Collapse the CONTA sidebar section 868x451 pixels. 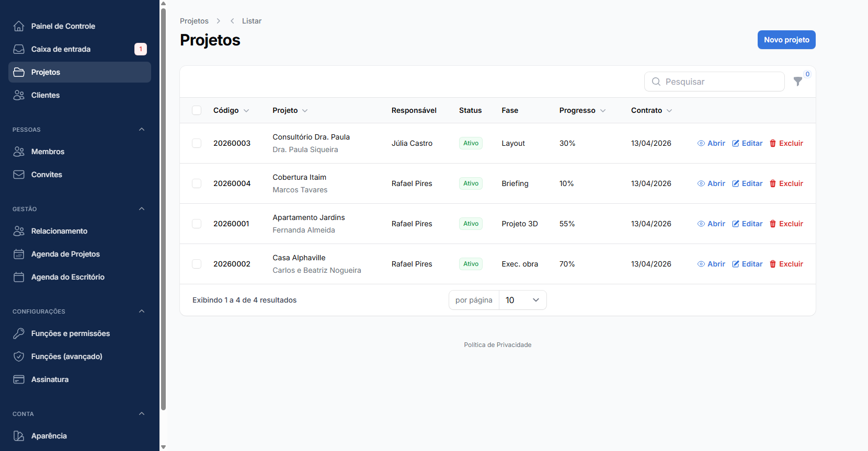[x=142, y=413]
